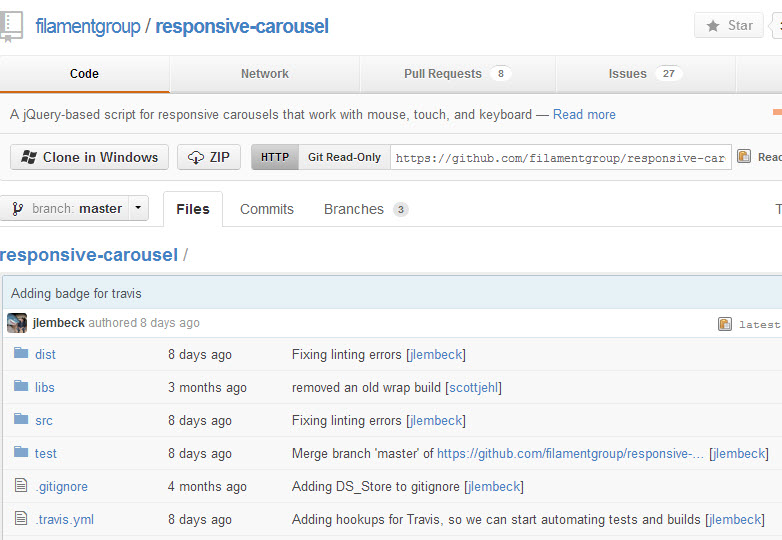The width and height of the screenshot is (782, 540).
Task: Click jlembeck's avatar thumbnail
Action: pyautogui.click(x=17, y=323)
